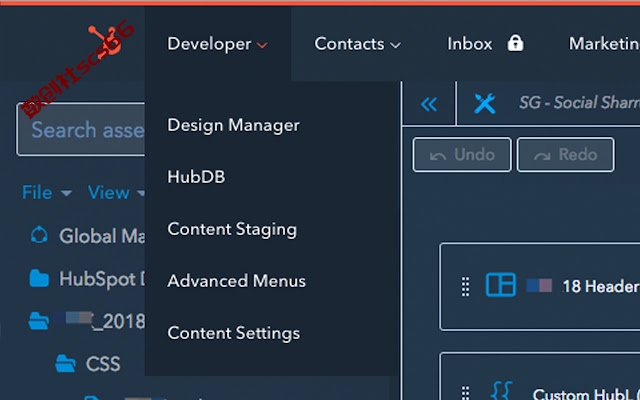Click the CSS open folder icon

coord(65,363)
